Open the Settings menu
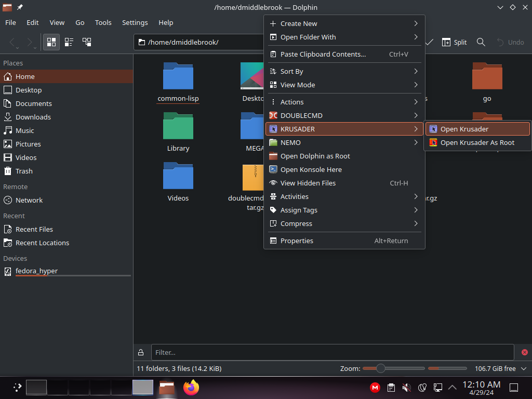This screenshot has width=532, height=399. click(135, 22)
